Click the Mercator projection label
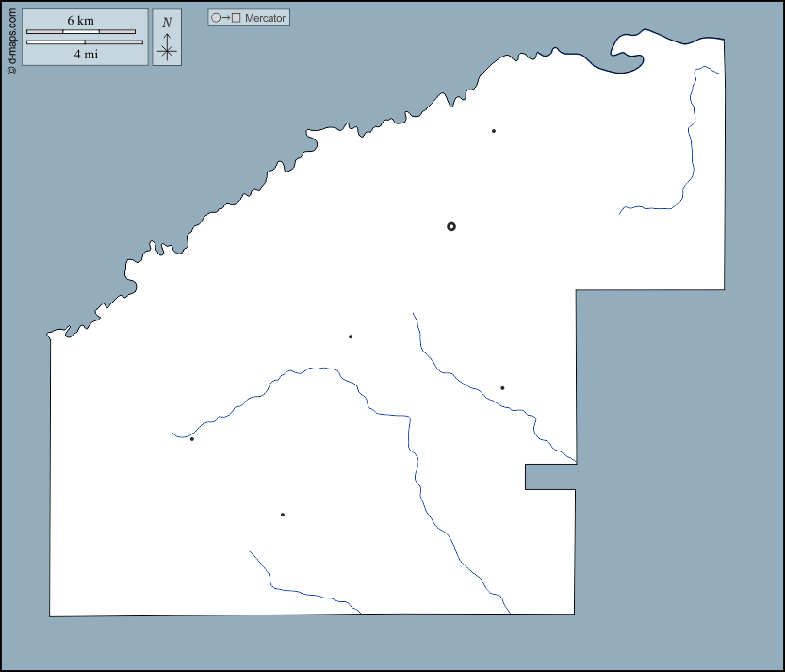The image size is (785, 672). [x=265, y=18]
